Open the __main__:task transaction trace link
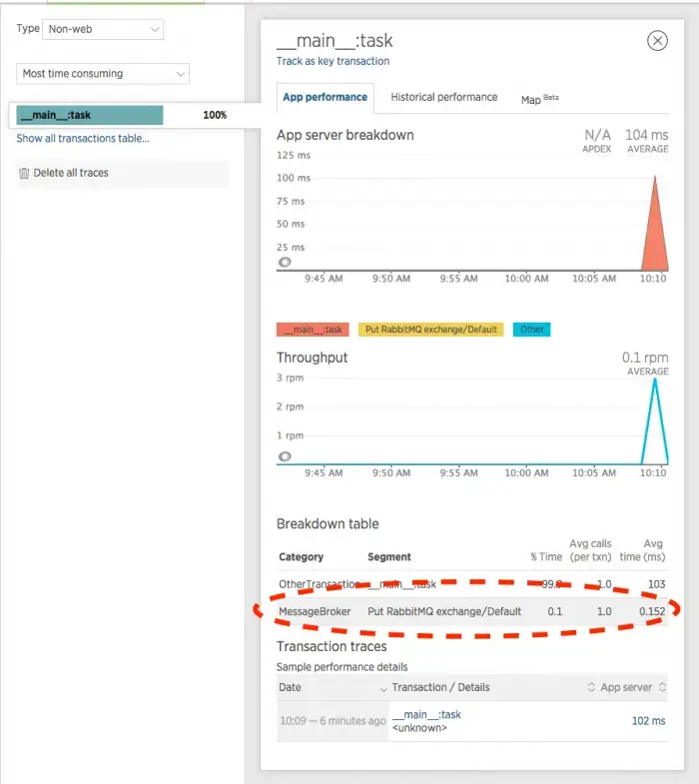The width and height of the screenshot is (699, 784). click(x=426, y=715)
